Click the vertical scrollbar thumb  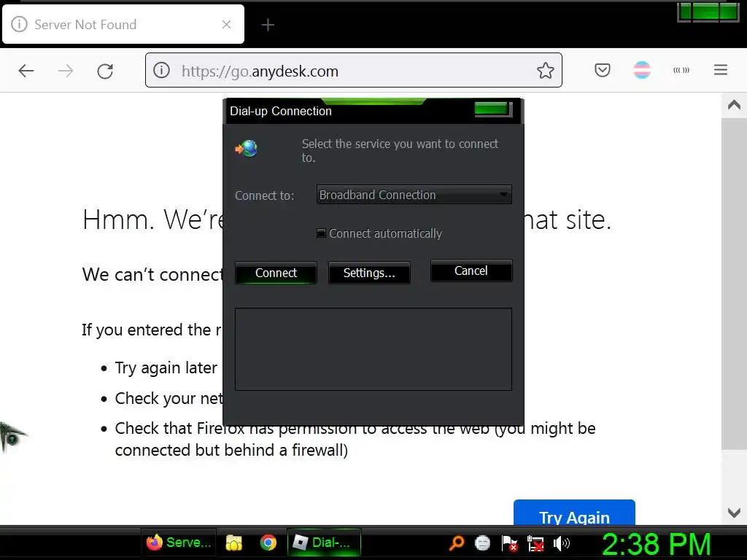(734, 284)
